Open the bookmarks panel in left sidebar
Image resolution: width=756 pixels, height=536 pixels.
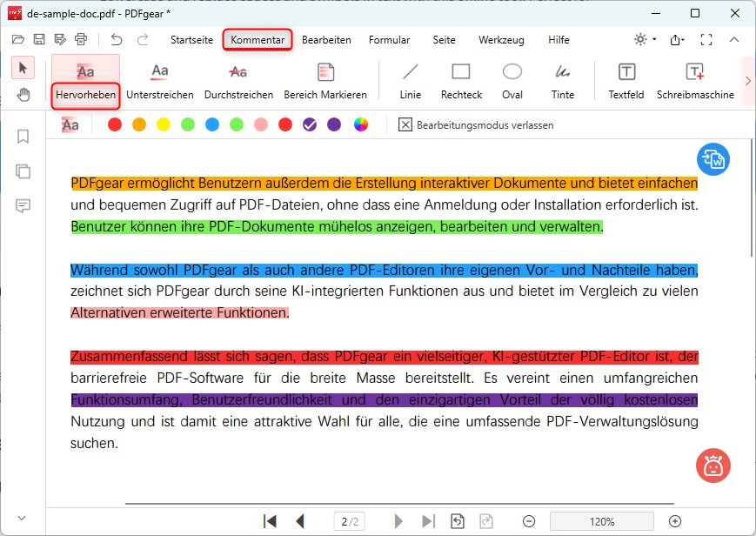pyautogui.click(x=23, y=137)
